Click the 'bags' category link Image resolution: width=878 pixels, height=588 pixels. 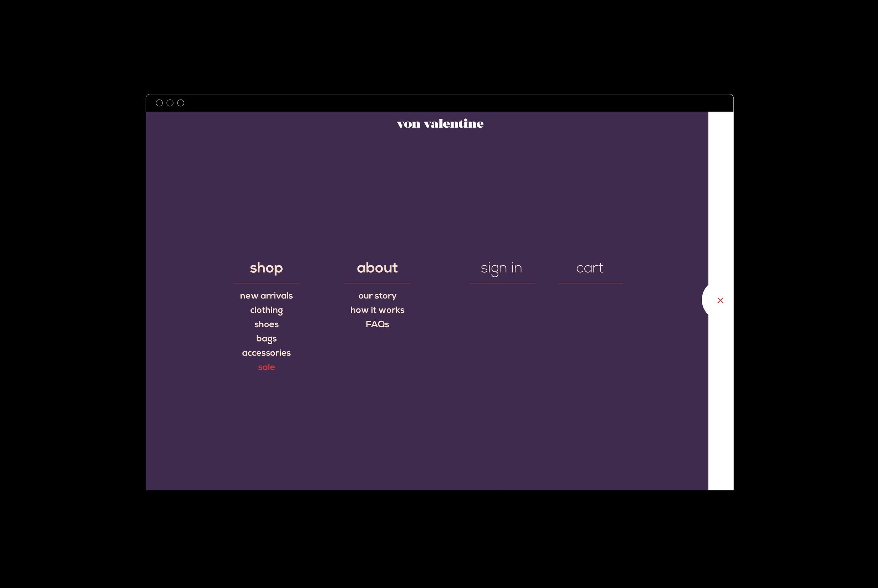tap(266, 338)
